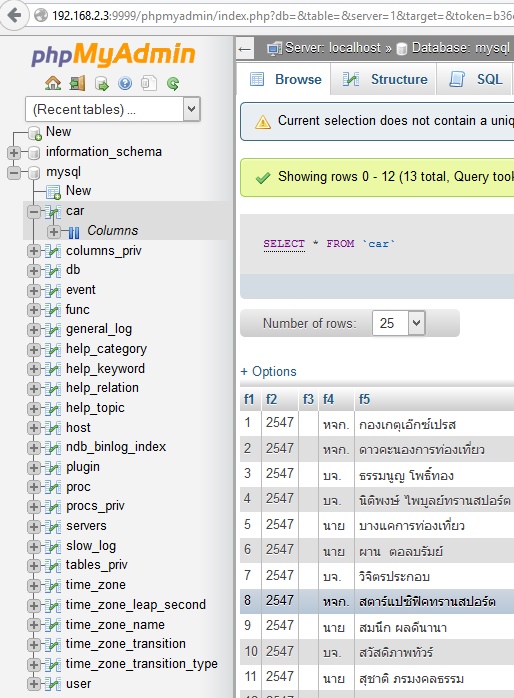Open the ndb_binlog_index table
514x698 pixels.
tap(116, 447)
